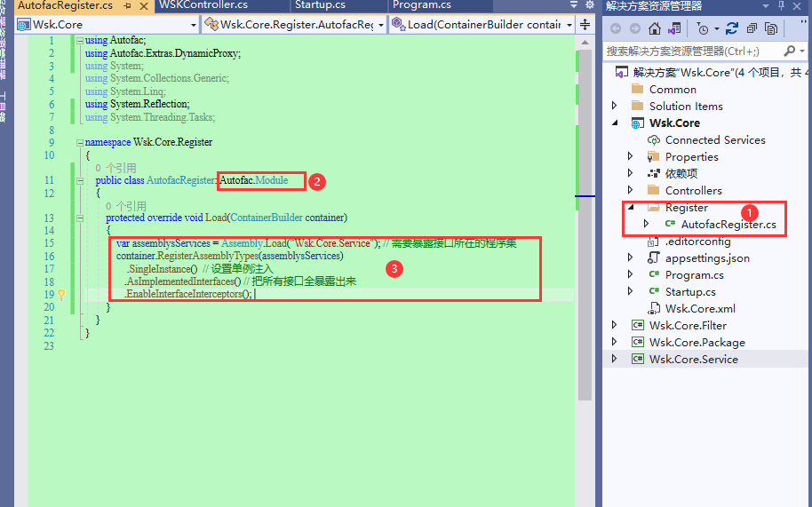Click the editor window settings gear icon
The width and height of the screenshot is (812, 507).
(589, 4)
